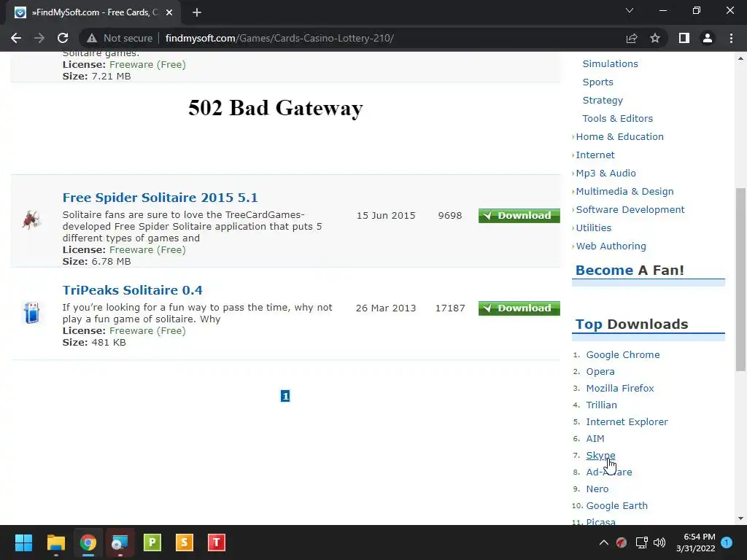Expand the Internet category
This screenshot has height=560, width=747.
point(595,155)
